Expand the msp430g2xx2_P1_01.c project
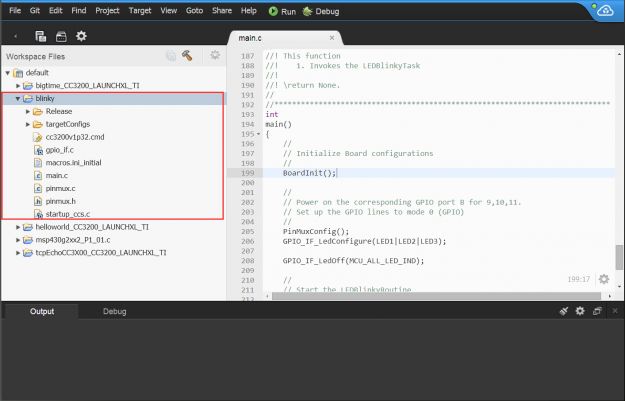The height and width of the screenshot is (401, 625). click(18, 240)
